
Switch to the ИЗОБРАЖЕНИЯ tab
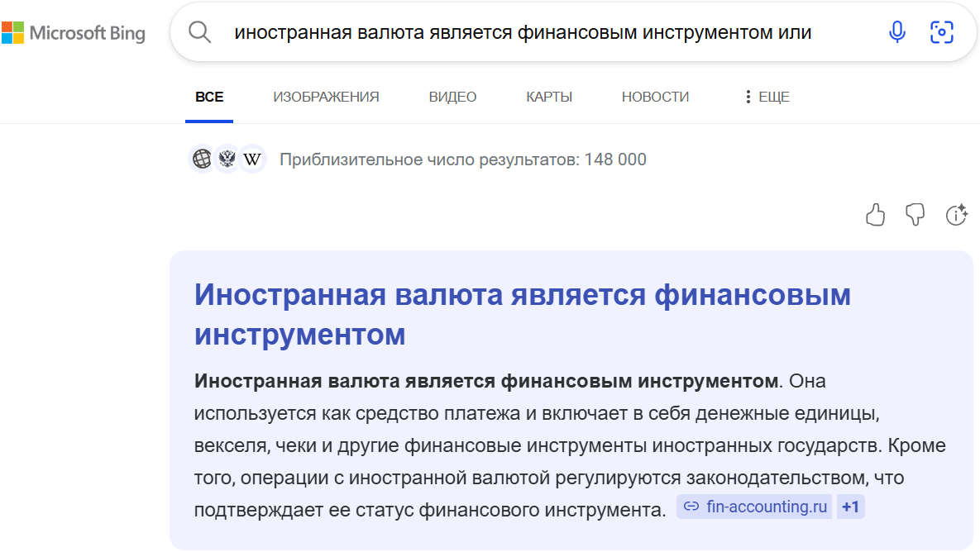[325, 96]
